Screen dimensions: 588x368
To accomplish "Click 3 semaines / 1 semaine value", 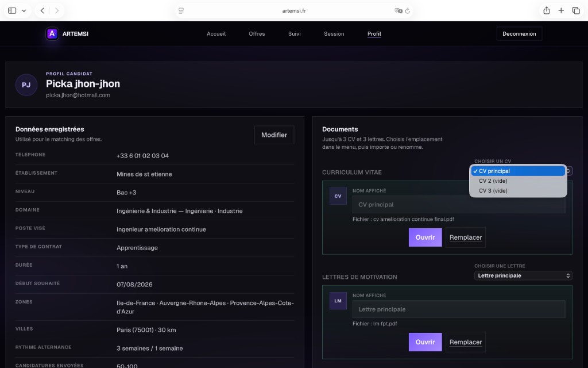I will [150, 348].
